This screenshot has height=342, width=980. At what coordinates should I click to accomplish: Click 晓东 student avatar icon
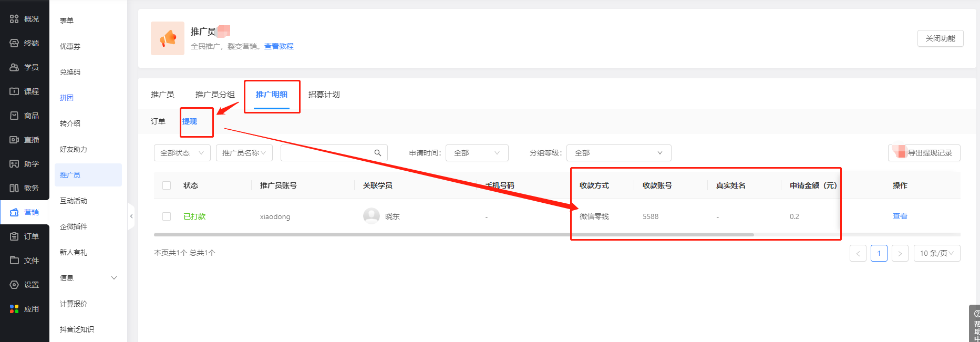click(372, 216)
